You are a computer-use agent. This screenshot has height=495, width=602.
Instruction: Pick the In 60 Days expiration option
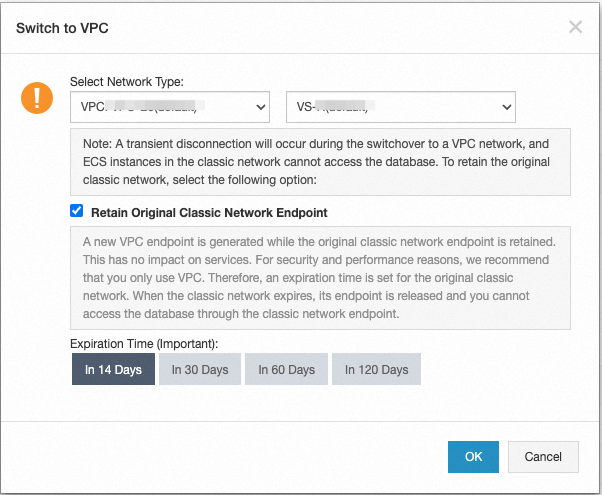pos(286,369)
